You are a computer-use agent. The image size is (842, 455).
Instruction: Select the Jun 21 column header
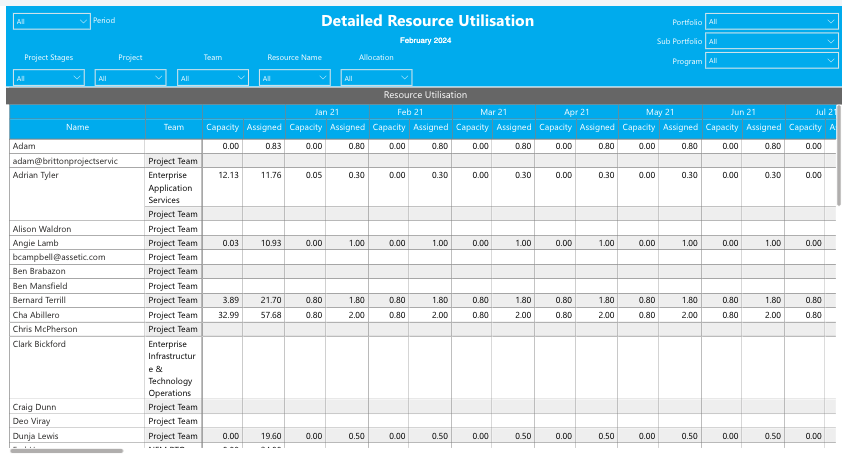743,112
